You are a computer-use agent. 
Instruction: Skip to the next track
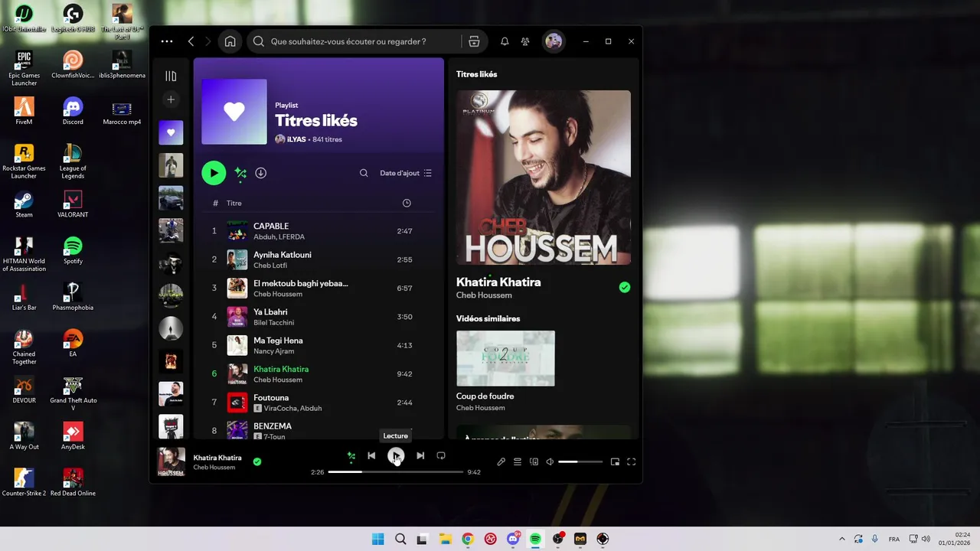pos(420,455)
